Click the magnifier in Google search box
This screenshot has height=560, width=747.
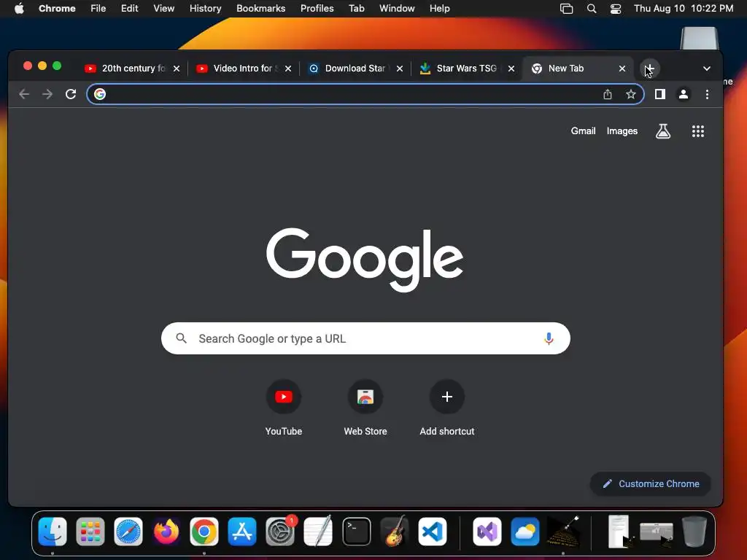[x=181, y=338]
